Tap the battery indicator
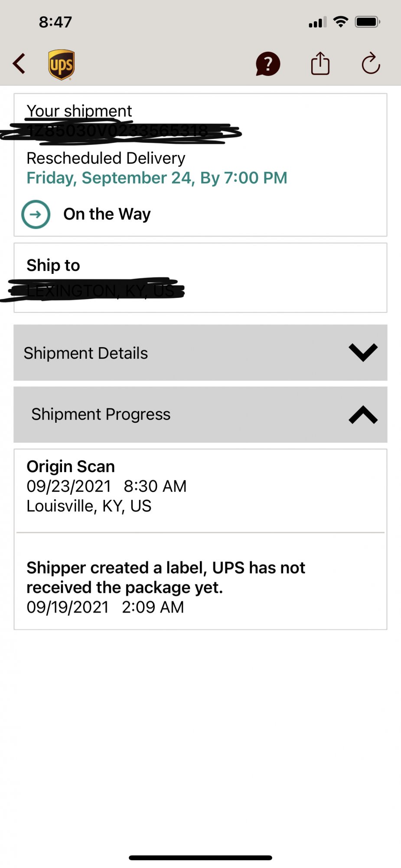Image resolution: width=401 pixels, height=868 pixels. (x=367, y=22)
